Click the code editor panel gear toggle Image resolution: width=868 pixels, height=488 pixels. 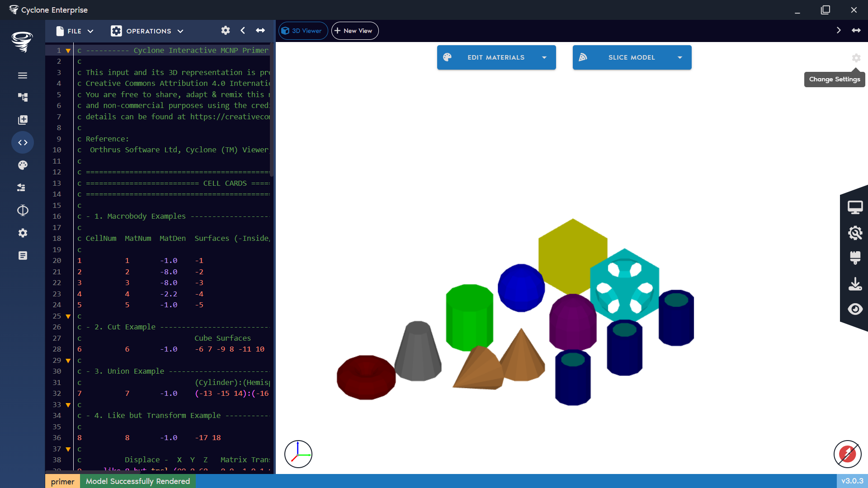click(x=226, y=30)
